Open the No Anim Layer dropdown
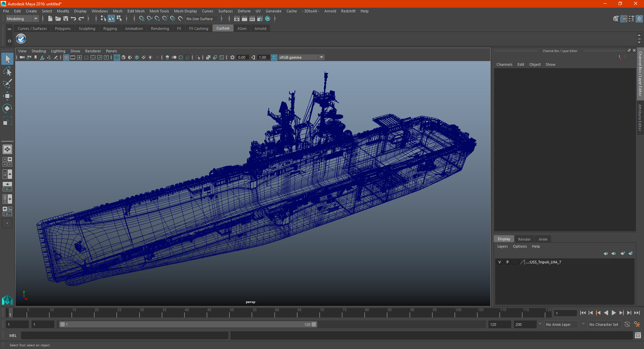 [x=561, y=325]
